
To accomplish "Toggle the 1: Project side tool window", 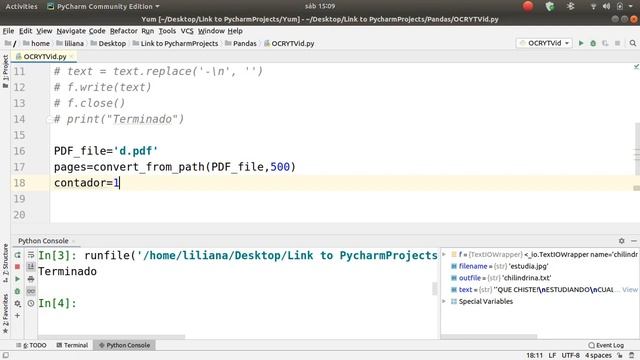I will (x=5, y=72).
